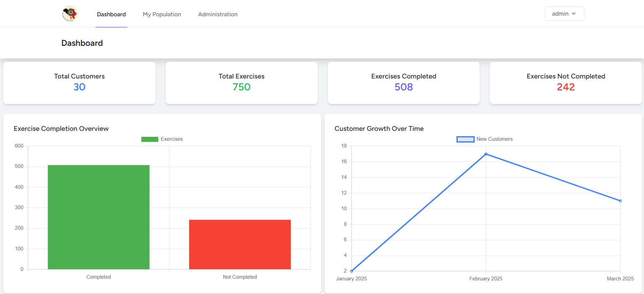The height and width of the screenshot is (294, 644).
Task: Select the January 2025 data point
Action: 351,271
